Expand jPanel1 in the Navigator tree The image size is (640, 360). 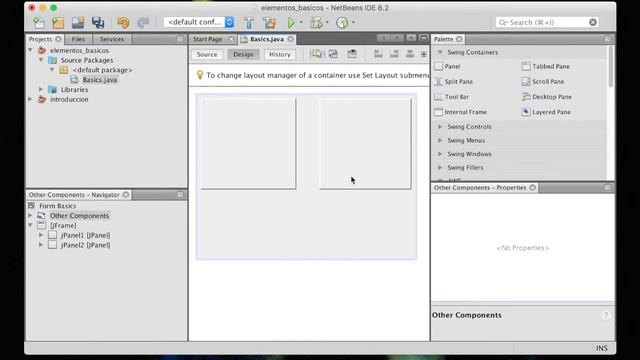(41, 235)
